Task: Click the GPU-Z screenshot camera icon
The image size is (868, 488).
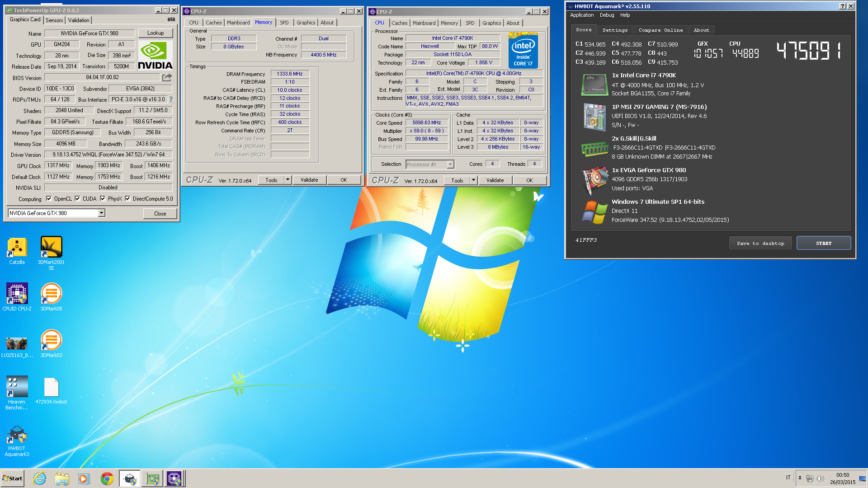Action: 171,19
